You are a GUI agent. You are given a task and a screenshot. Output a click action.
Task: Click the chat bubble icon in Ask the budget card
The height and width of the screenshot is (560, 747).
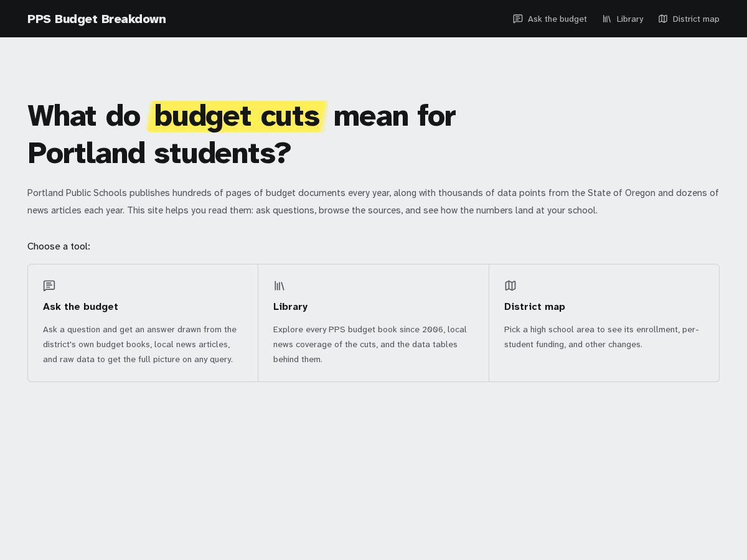(x=49, y=286)
